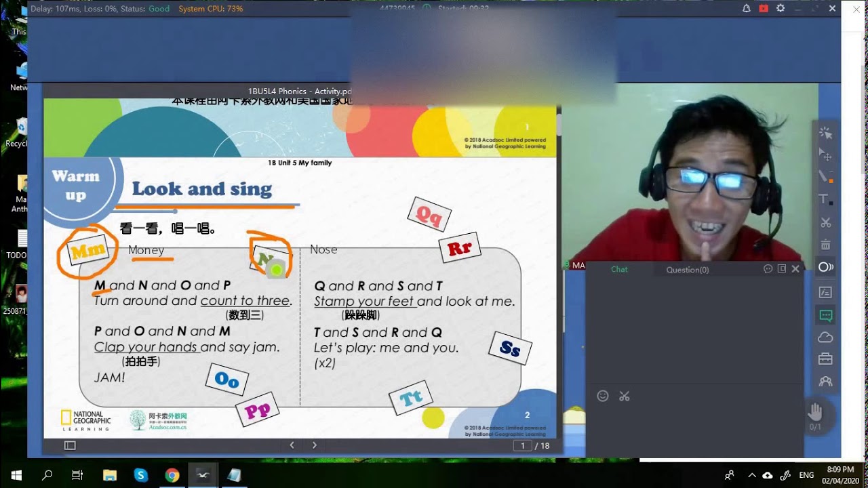The height and width of the screenshot is (488, 868).
Task: Close the chat panel
Action: coord(795,269)
